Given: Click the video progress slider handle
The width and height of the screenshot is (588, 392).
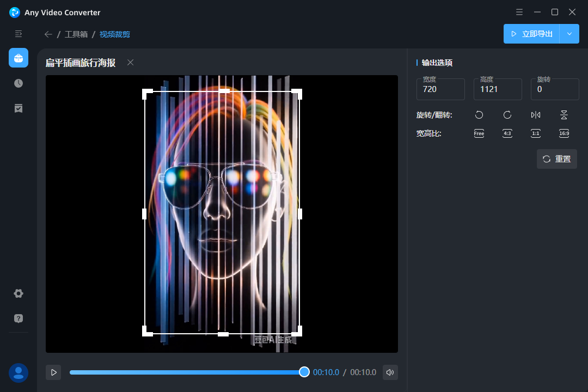Looking at the screenshot, I should coord(304,372).
